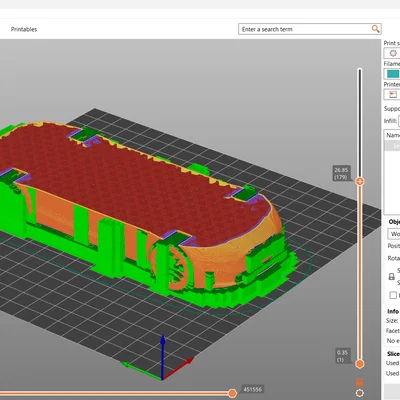The height and width of the screenshot is (400, 400).
Task: Open the Printables tab
Action: [x=24, y=29]
